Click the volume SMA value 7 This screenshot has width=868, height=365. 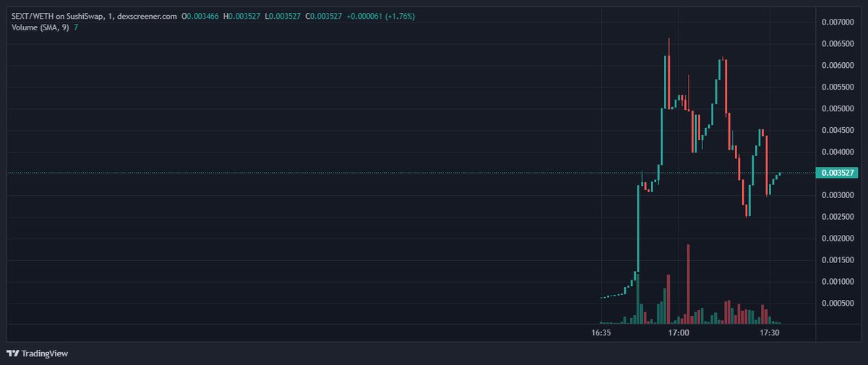tap(76, 27)
